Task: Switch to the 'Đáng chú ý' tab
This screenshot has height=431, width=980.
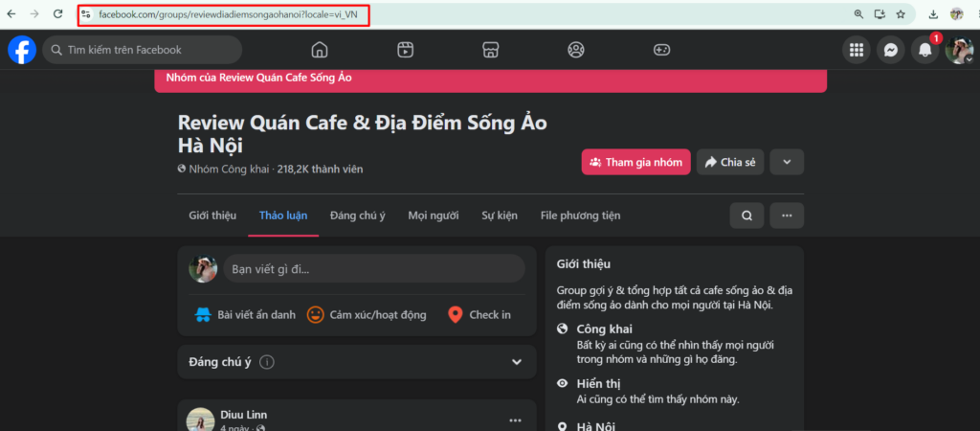Action: pyautogui.click(x=358, y=215)
